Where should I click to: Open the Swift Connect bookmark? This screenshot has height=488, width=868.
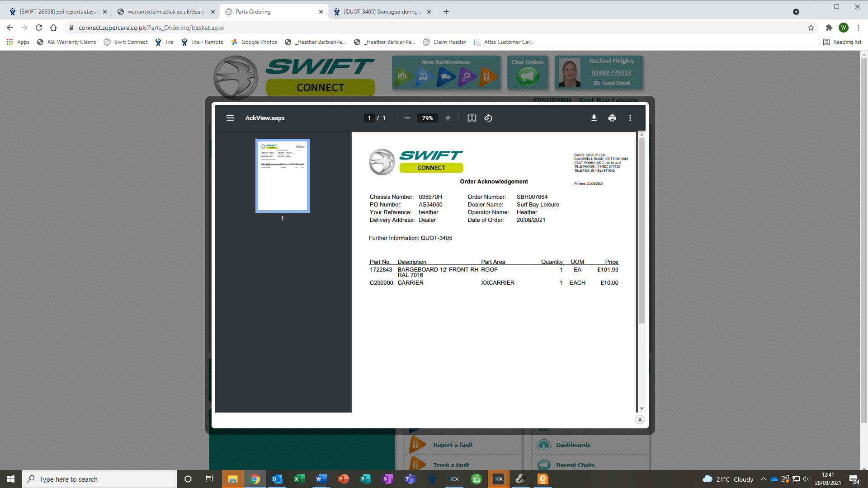(126, 42)
